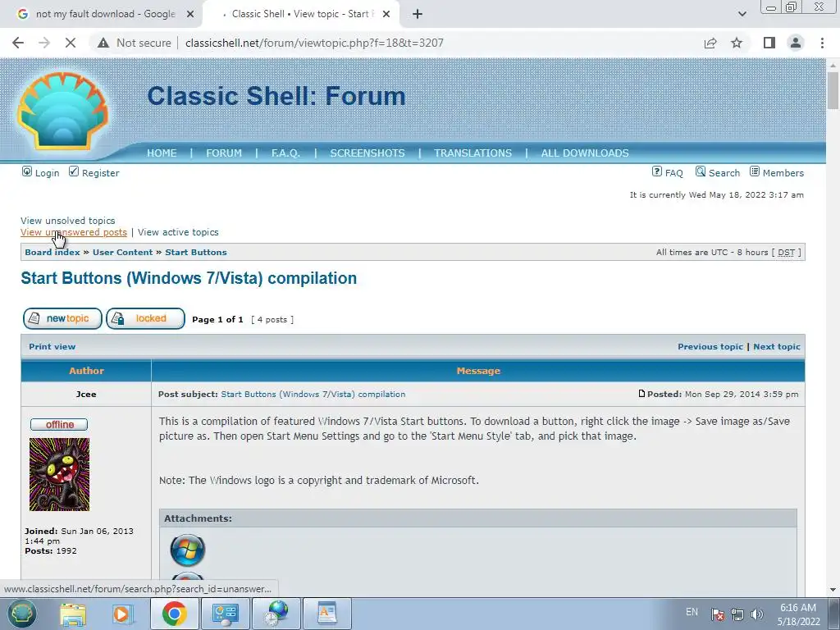840x630 pixels.
Task: Open the HOME navigation item
Action: [x=162, y=153]
